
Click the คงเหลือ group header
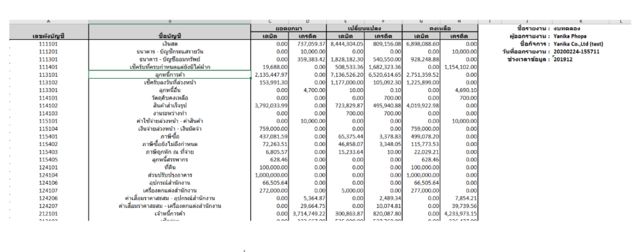(x=440, y=28)
